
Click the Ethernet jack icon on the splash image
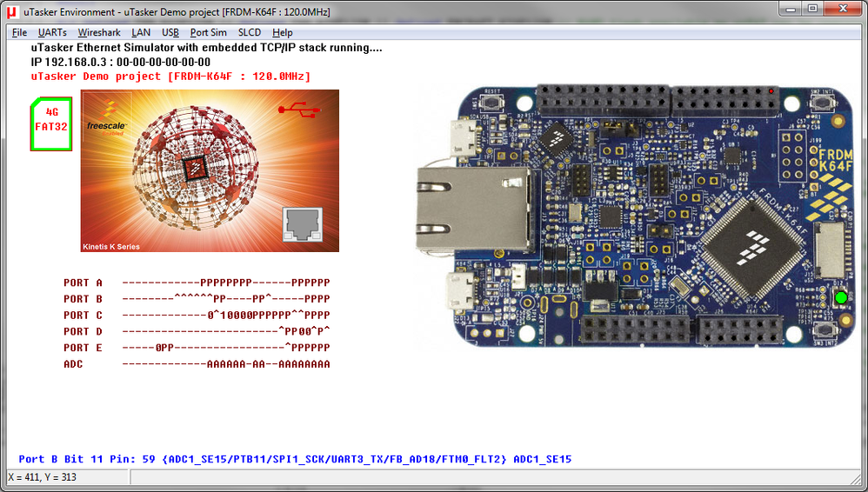[303, 224]
